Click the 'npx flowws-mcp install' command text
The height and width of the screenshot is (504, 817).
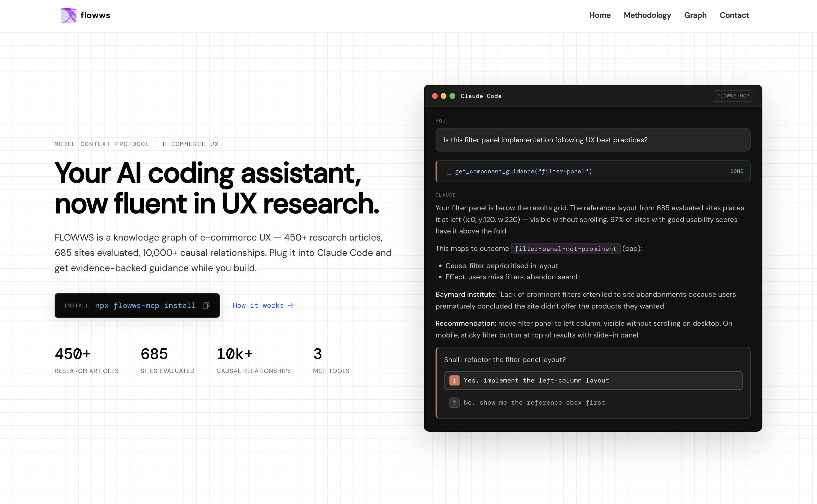coord(145,305)
